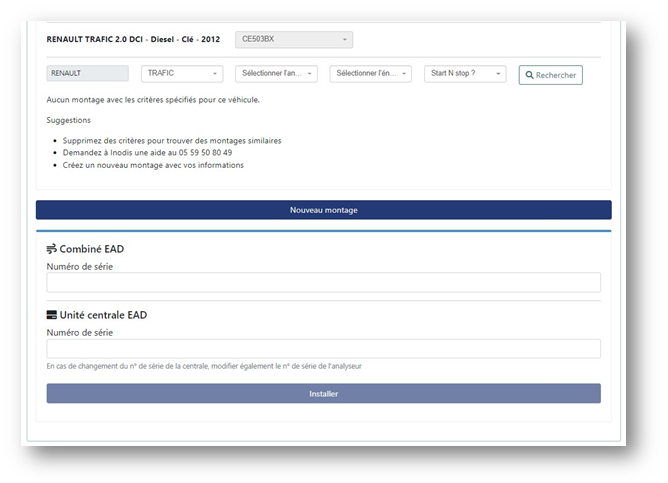Expand the TRAFIC model dropdown
This screenshot has width=668, height=483.
pyautogui.click(x=181, y=74)
